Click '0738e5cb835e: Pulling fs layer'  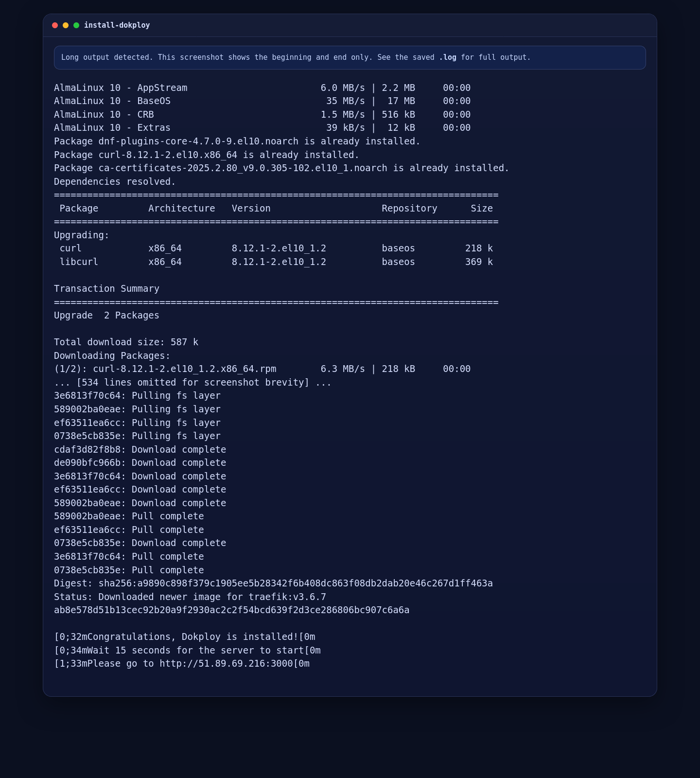(x=137, y=436)
